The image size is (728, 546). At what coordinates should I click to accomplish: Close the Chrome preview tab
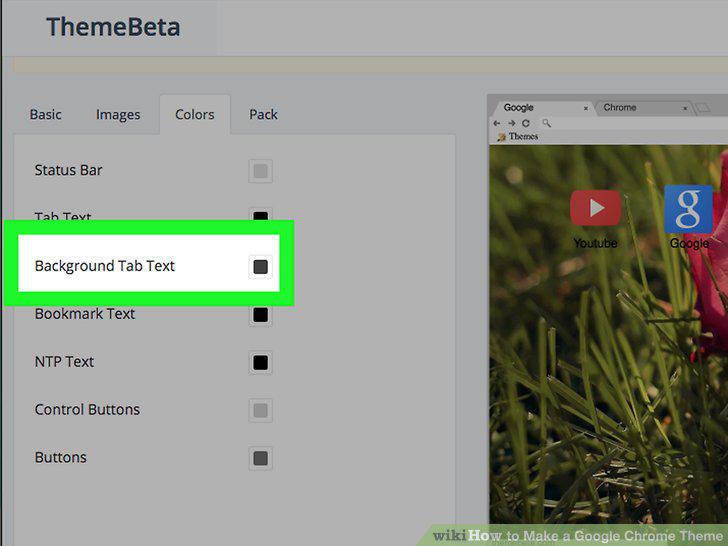(x=685, y=108)
